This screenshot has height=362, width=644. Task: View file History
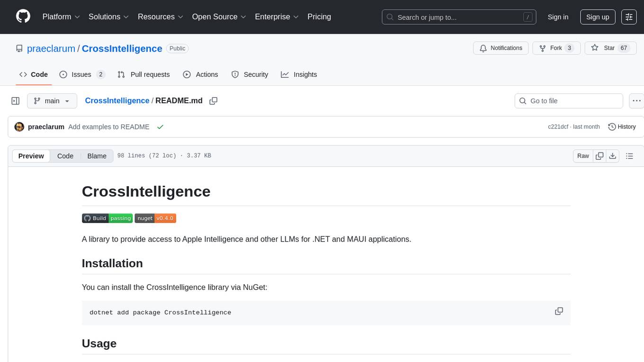pos(622,127)
